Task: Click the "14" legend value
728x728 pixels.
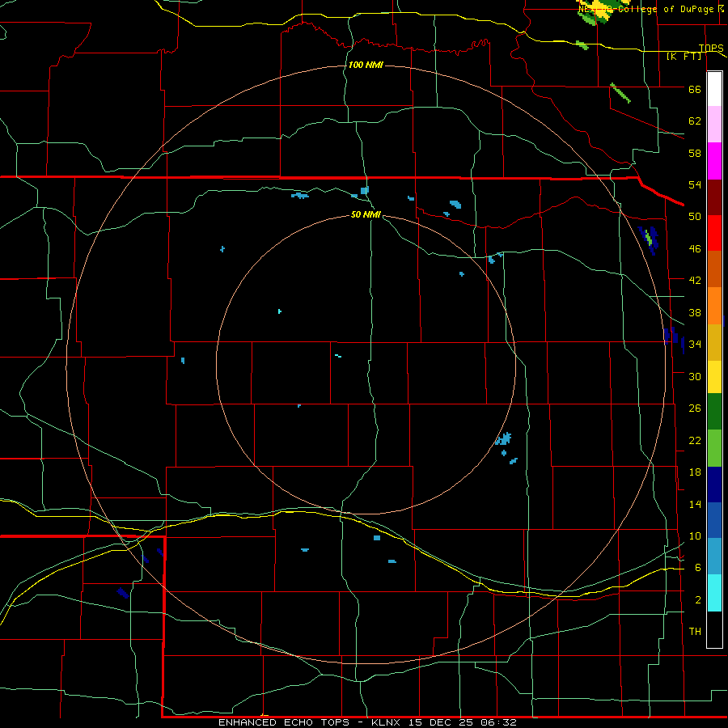Action: coord(695,504)
